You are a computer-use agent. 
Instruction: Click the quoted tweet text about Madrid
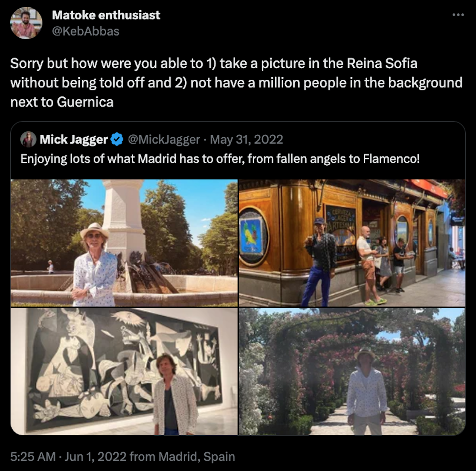click(220, 159)
